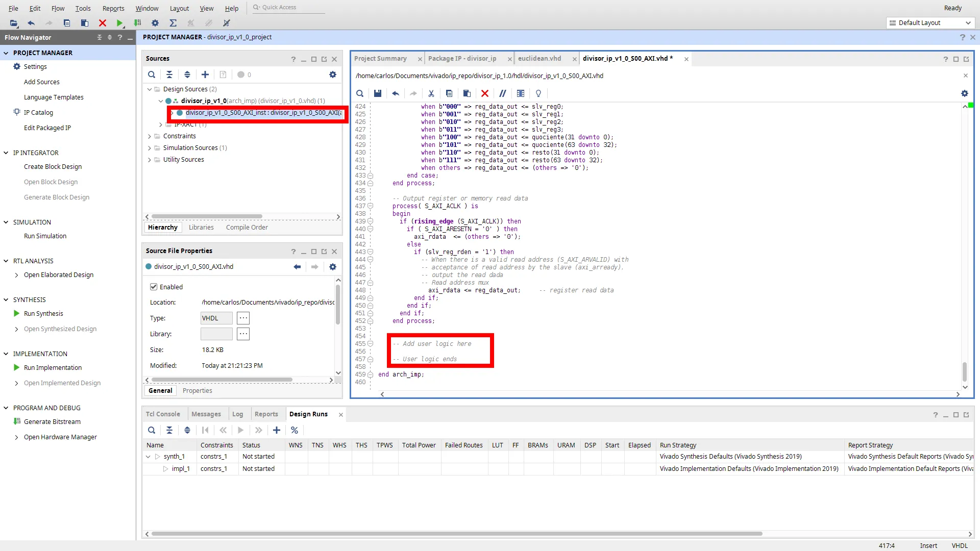The image size is (980, 551).
Task: Open the Default Layout dropdown
Action: click(930, 23)
